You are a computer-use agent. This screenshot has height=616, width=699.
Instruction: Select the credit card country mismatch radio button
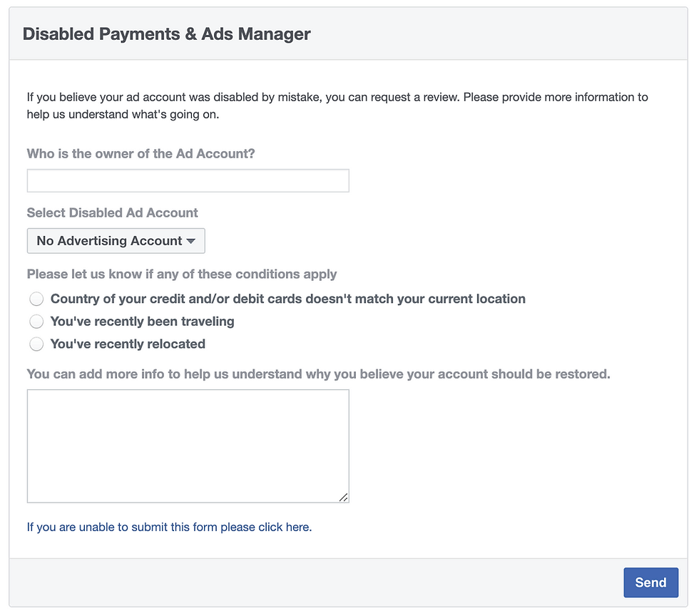(36, 299)
